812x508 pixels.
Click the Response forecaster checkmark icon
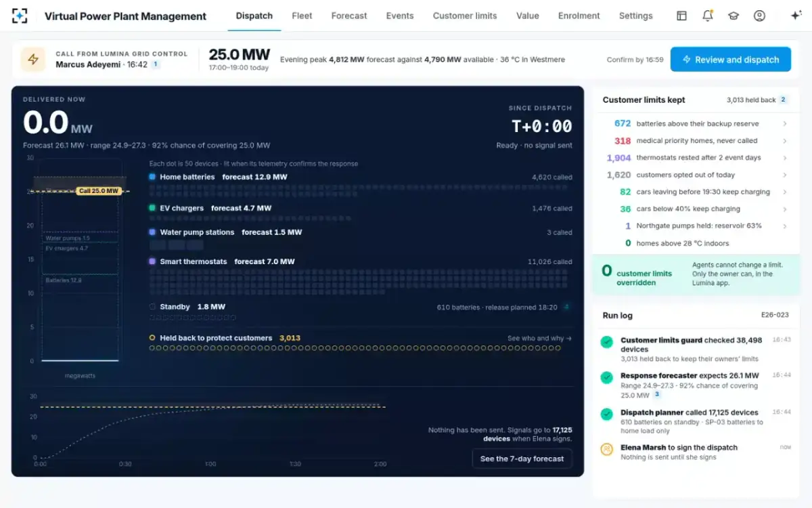(x=606, y=377)
